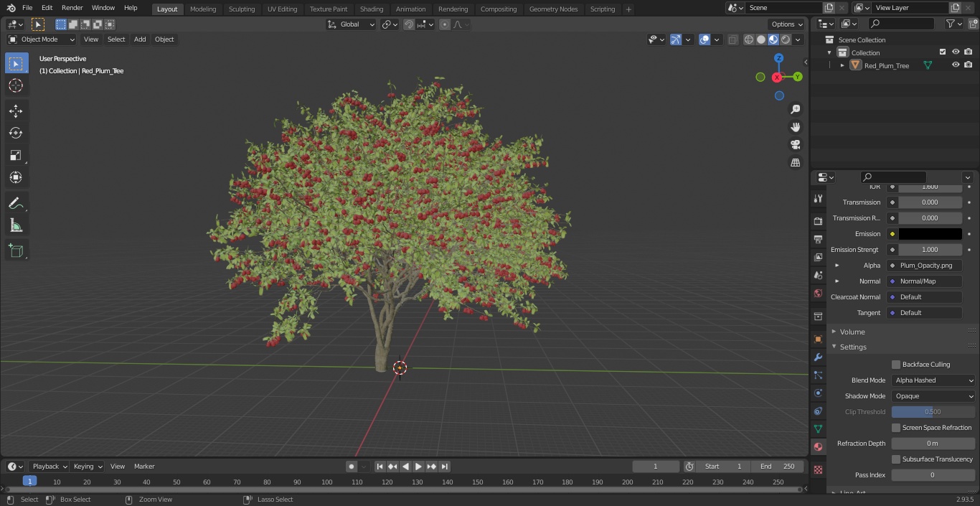Open the viewport Add menu
The height and width of the screenshot is (506, 980).
140,39
